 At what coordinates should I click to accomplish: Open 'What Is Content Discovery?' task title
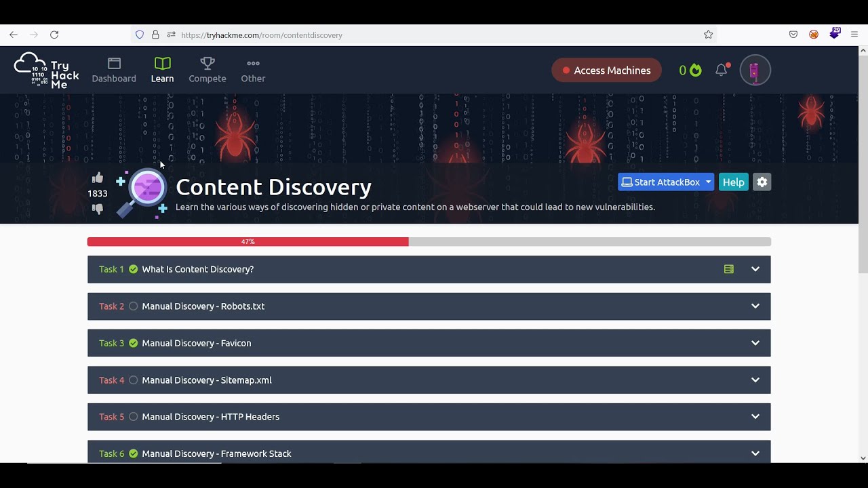[x=198, y=269]
